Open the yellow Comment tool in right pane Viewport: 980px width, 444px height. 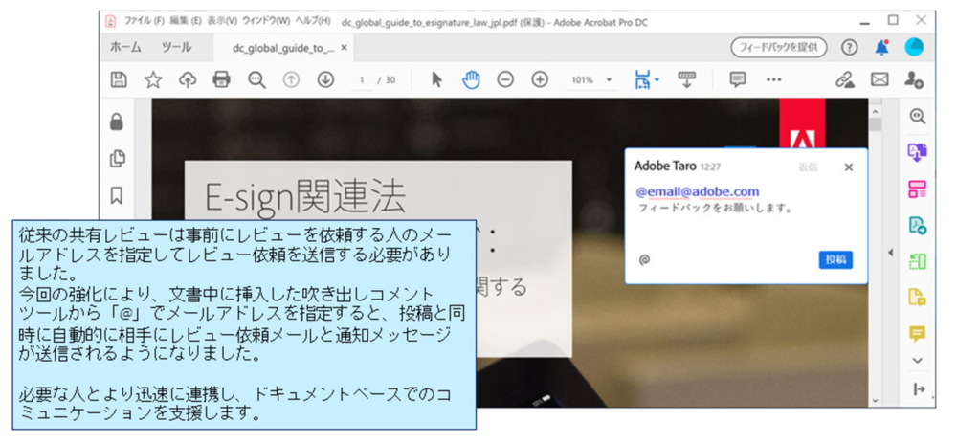(x=918, y=334)
